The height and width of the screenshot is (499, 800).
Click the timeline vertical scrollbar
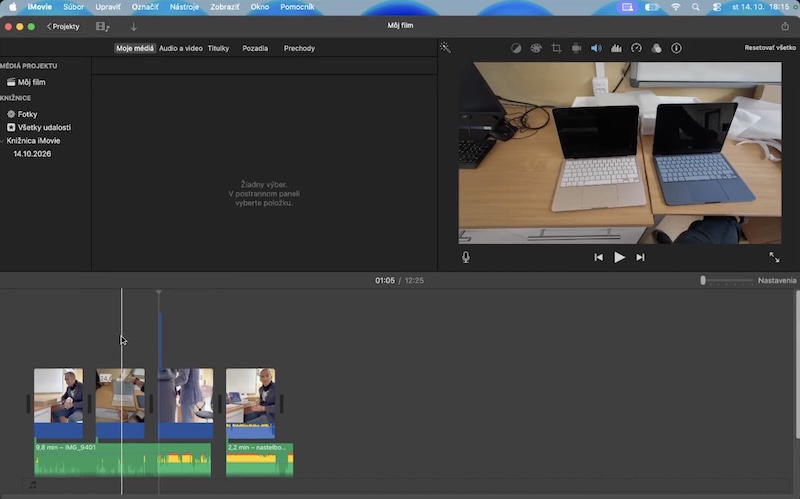tap(797, 364)
